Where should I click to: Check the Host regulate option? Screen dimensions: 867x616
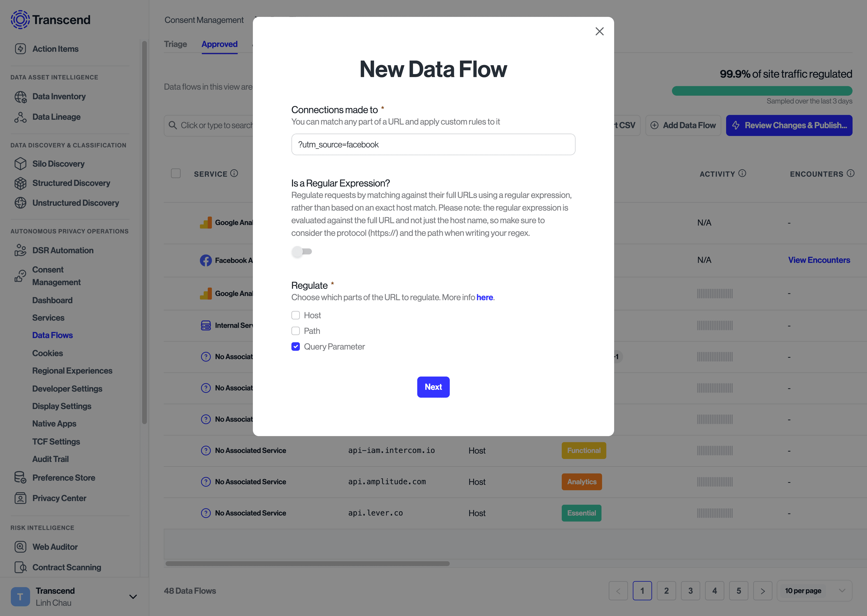(x=295, y=315)
